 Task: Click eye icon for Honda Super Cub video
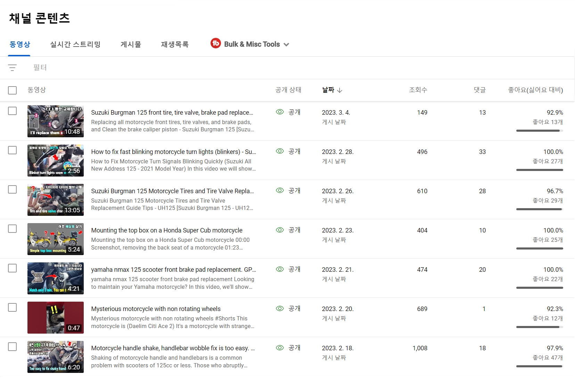280,230
